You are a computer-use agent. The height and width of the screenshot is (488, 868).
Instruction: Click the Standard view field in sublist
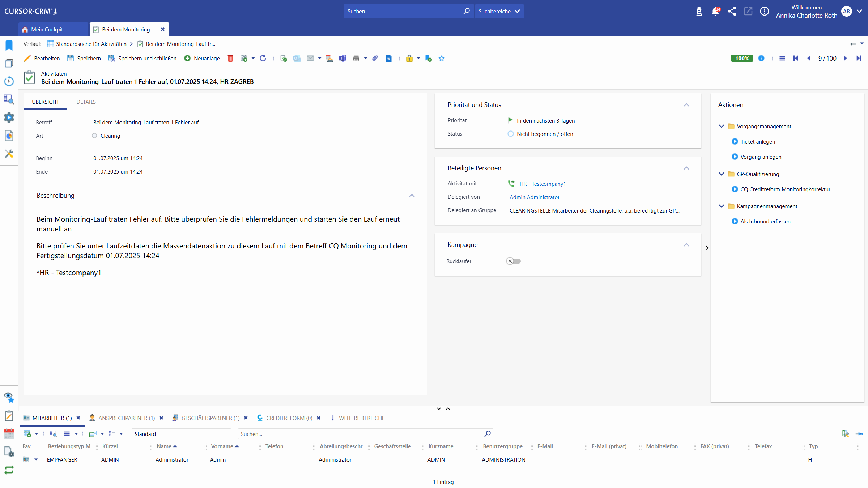pos(182,434)
